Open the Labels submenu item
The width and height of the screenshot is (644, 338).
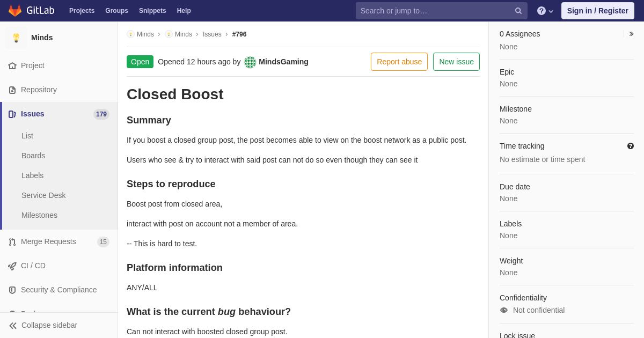coord(33,175)
